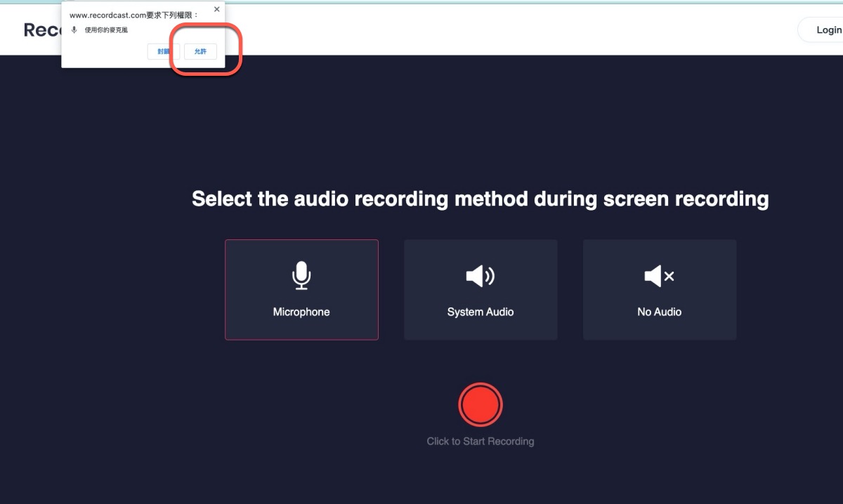Click the RecordCast logo in header
Image resolution: width=843 pixels, height=504 pixels.
42,30
